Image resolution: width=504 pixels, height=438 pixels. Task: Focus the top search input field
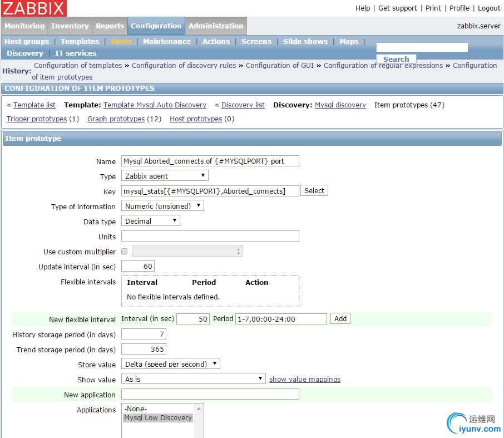click(x=422, y=47)
